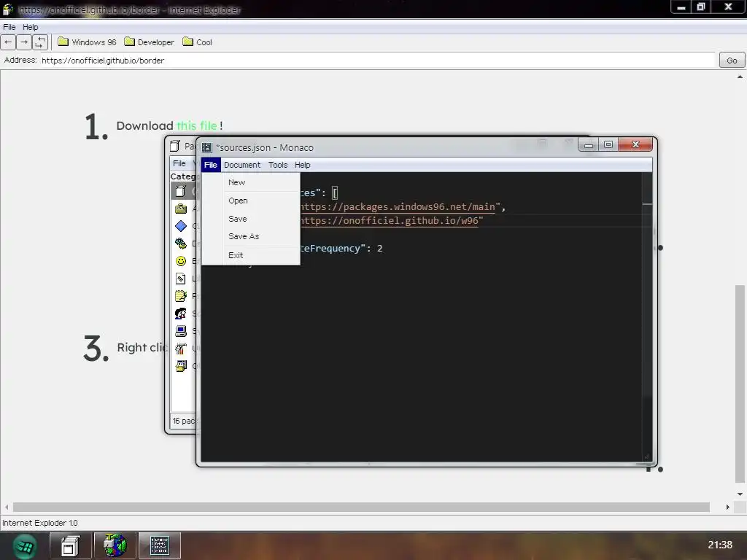Select the blue diamond category icon in Package Manager

click(181, 226)
